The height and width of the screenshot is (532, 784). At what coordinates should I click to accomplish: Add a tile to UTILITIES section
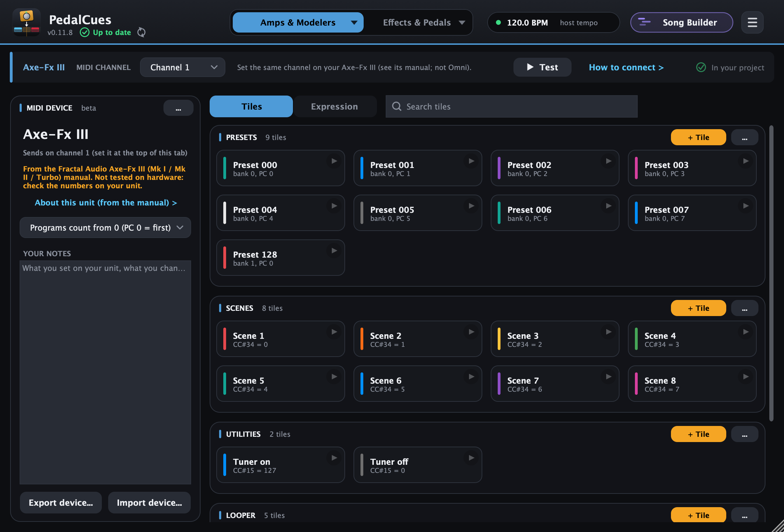pyautogui.click(x=698, y=434)
